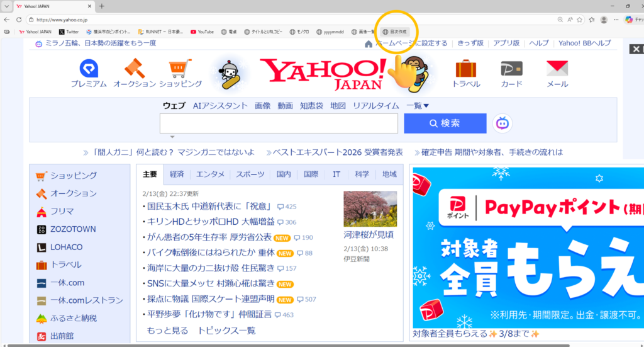Click the カード icon in header
The height and width of the screenshot is (347, 644).
click(x=511, y=69)
